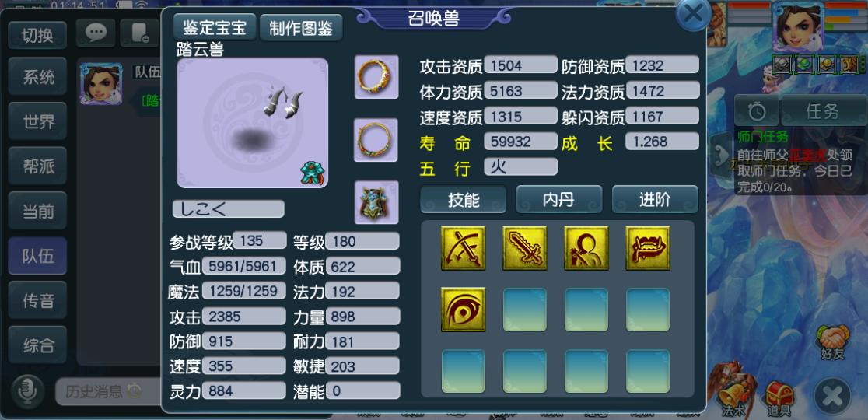Select the golden sword skill icon
868x420 pixels.
[x=524, y=248]
